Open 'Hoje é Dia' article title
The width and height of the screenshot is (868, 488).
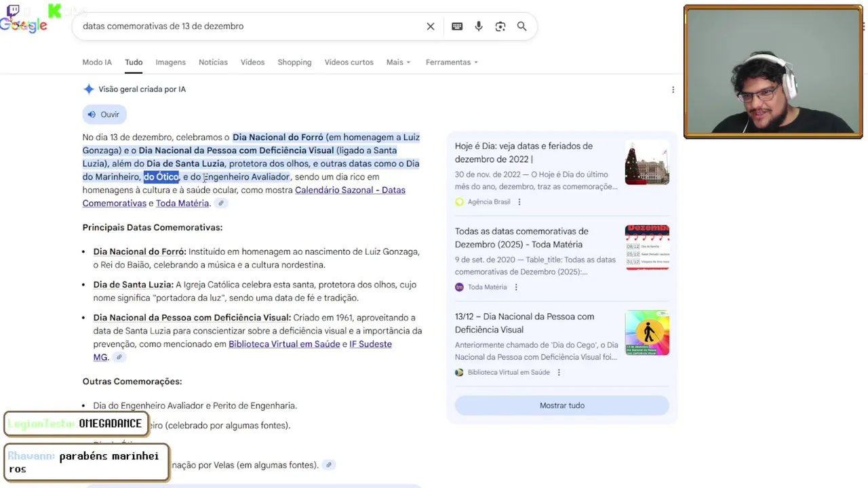pos(524,153)
